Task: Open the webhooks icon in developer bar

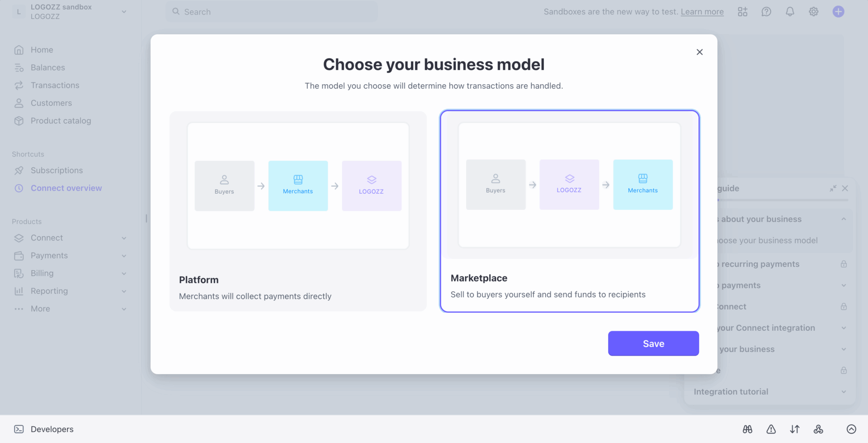Action: tap(819, 429)
